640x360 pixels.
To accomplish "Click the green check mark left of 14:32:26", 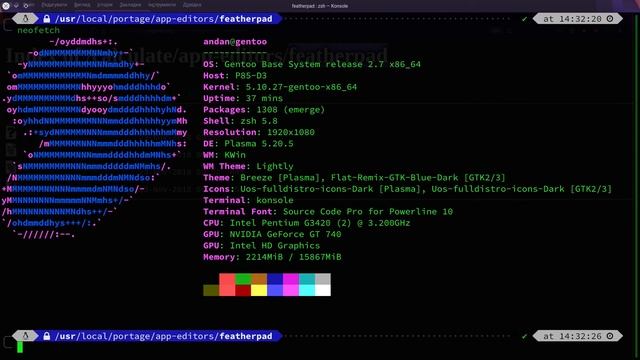I will point(524,336).
